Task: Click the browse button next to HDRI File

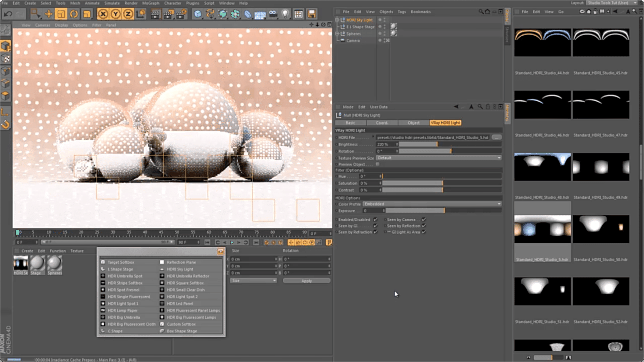Action: click(496, 137)
